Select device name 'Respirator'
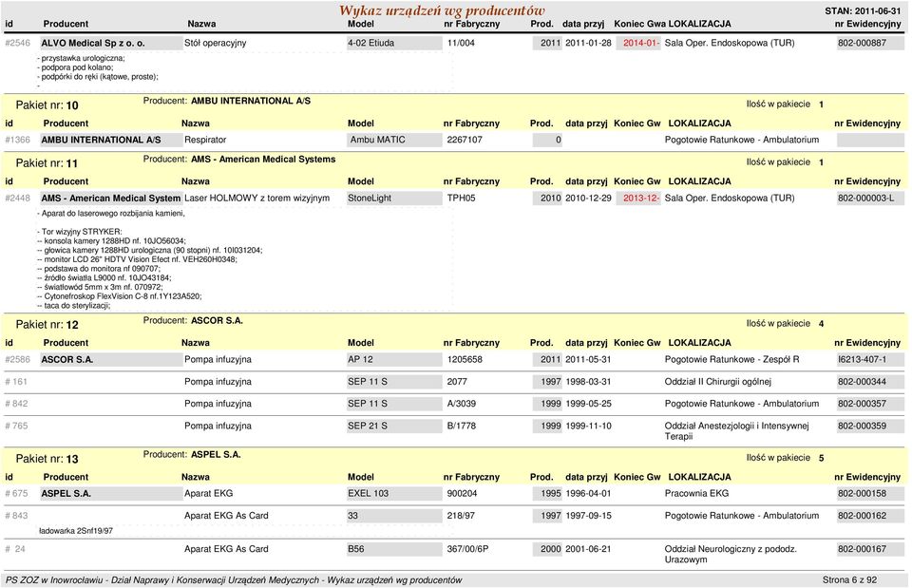The height and width of the screenshot is (588, 912). (205, 141)
